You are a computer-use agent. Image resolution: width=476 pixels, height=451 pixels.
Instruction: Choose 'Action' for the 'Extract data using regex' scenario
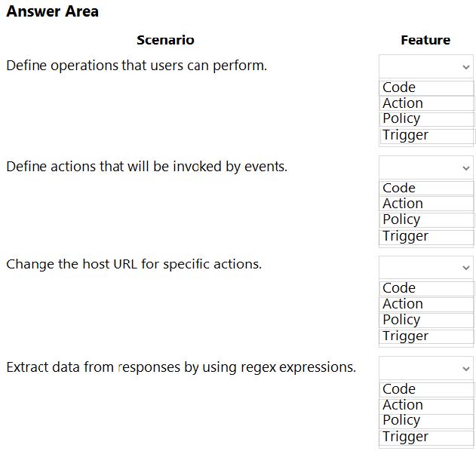(426, 405)
